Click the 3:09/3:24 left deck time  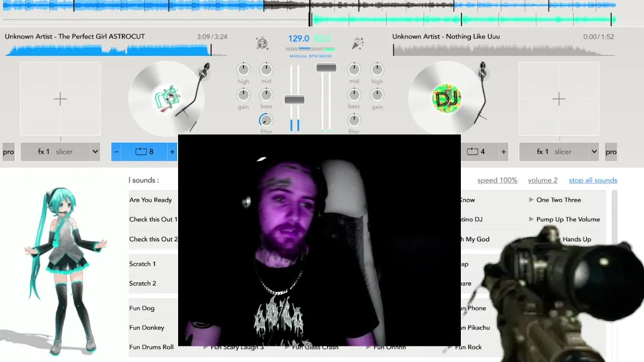pyautogui.click(x=212, y=37)
